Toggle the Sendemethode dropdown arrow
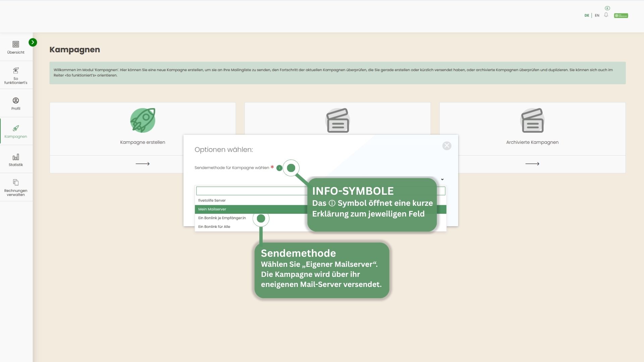The image size is (644, 362). (x=442, y=179)
